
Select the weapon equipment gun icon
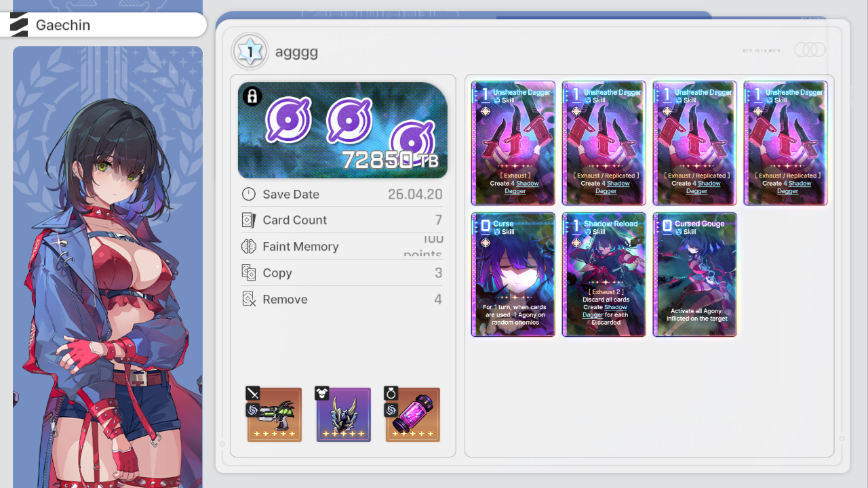click(x=275, y=414)
